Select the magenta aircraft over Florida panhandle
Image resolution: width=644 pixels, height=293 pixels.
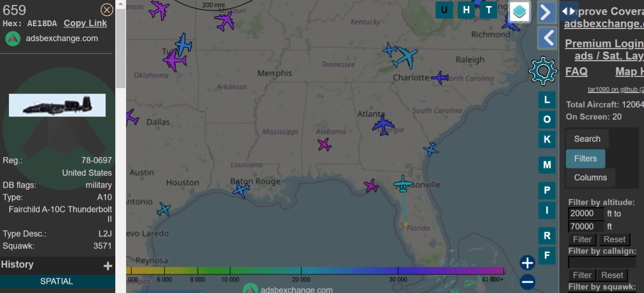(x=371, y=186)
